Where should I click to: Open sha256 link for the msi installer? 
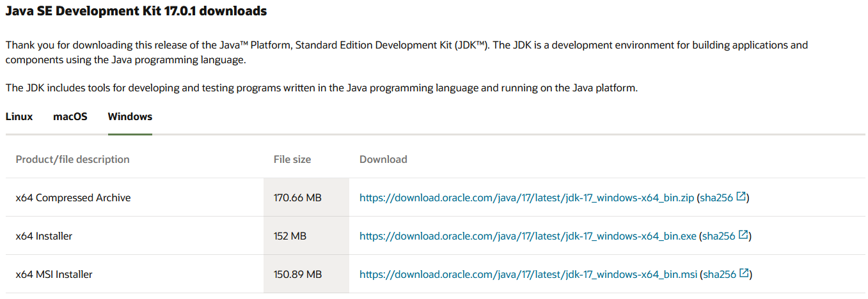[x=720, y=275]
